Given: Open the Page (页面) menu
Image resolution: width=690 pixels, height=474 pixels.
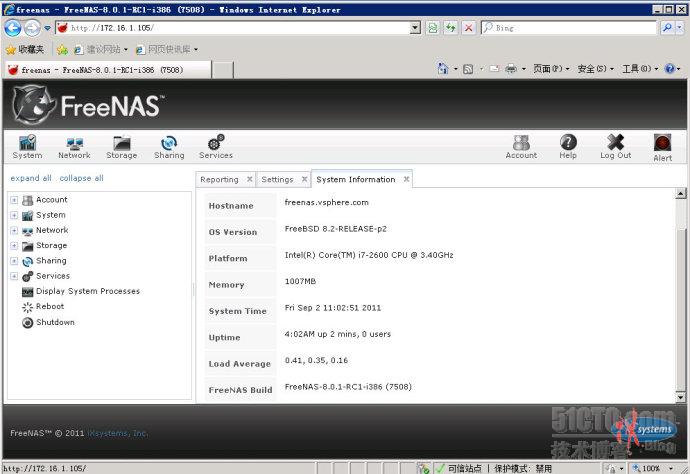Looking at the screenshot, I should [x=551, y=69].
